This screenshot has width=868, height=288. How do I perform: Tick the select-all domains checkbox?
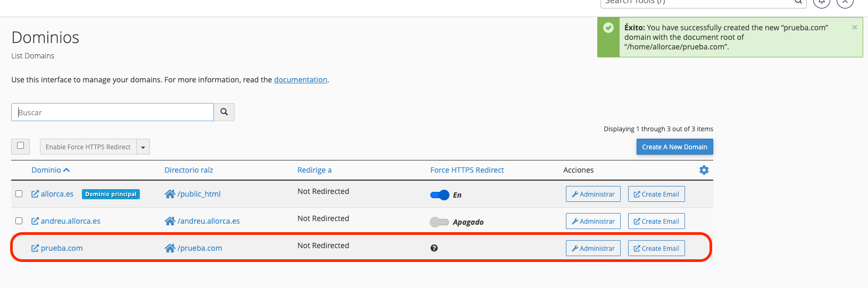21,146
